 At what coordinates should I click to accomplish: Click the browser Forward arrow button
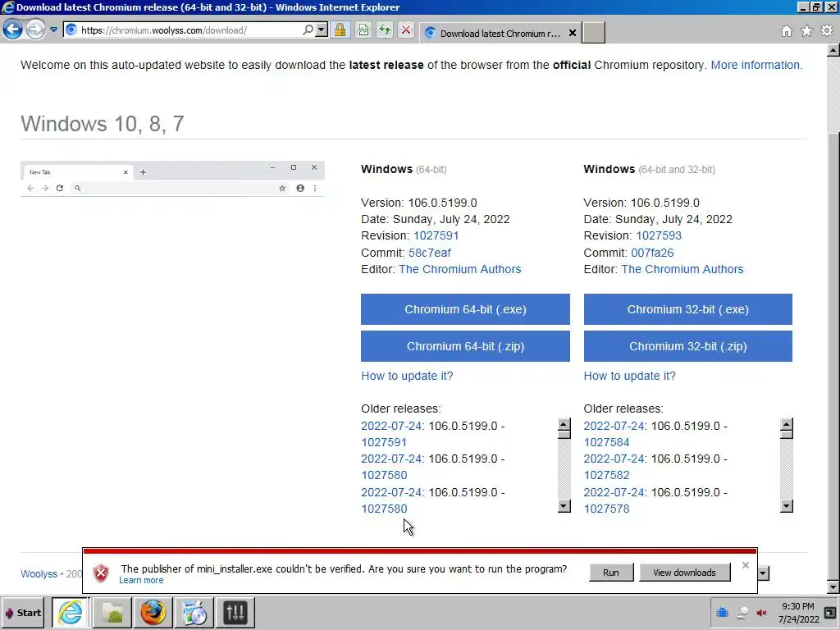pyautogui.click(x=35, y=30)
